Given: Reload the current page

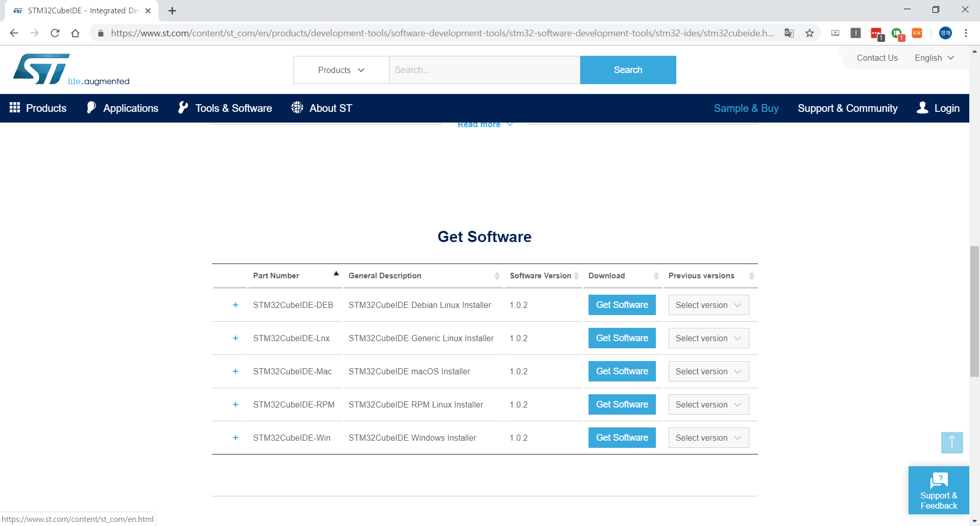Looking at the screenshot, I should [x=55, y=33].
